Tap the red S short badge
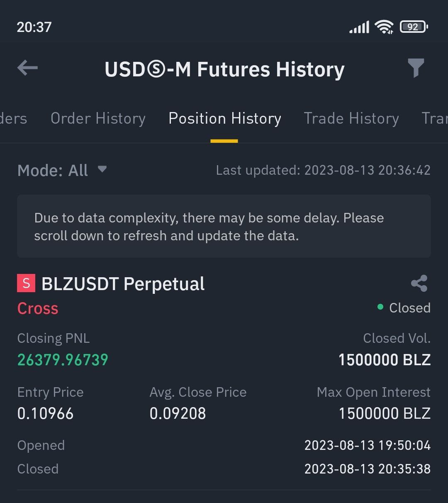Screen dimensions: 448x503 click(26, 283)
